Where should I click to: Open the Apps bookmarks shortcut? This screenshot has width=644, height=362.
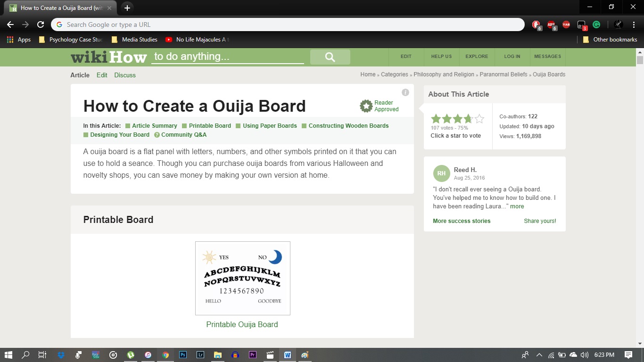(x=19, y=40)
